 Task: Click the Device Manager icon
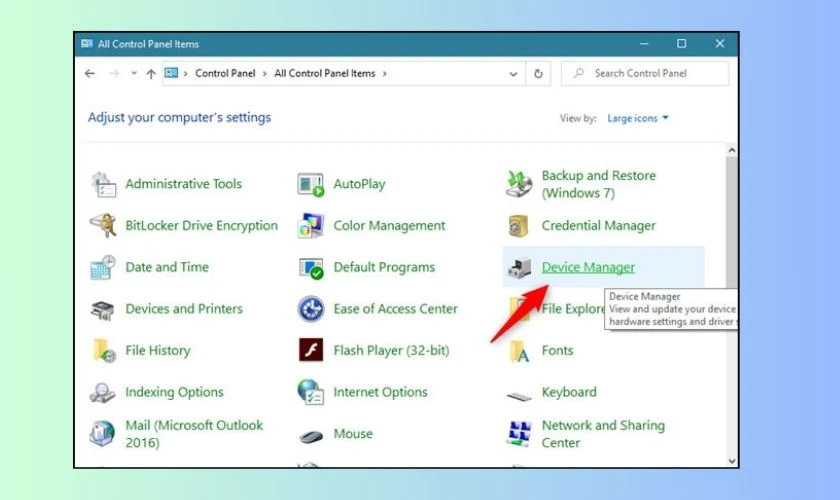(x=519, y=267)
